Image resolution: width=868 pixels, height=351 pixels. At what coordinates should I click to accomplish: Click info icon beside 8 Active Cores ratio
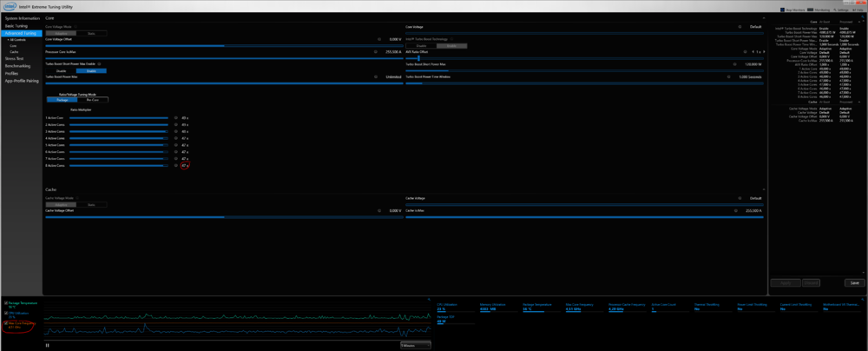coord(175,165)
